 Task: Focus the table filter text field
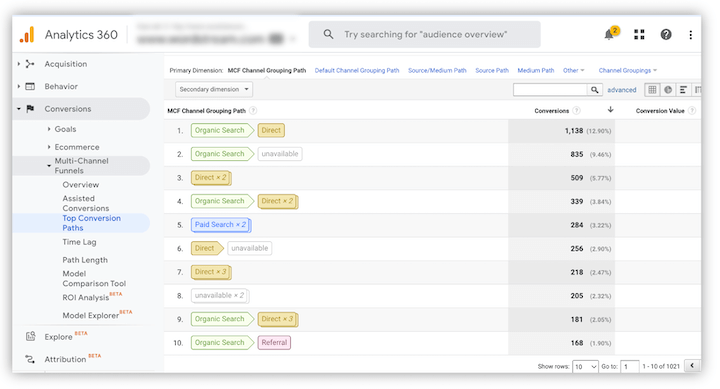click(551, 90)
